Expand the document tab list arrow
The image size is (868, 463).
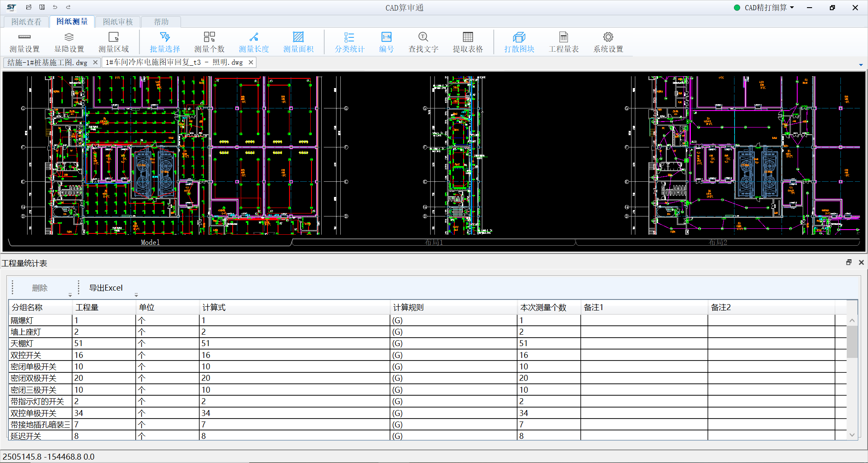pyautogui.click(x=861, y=65)
